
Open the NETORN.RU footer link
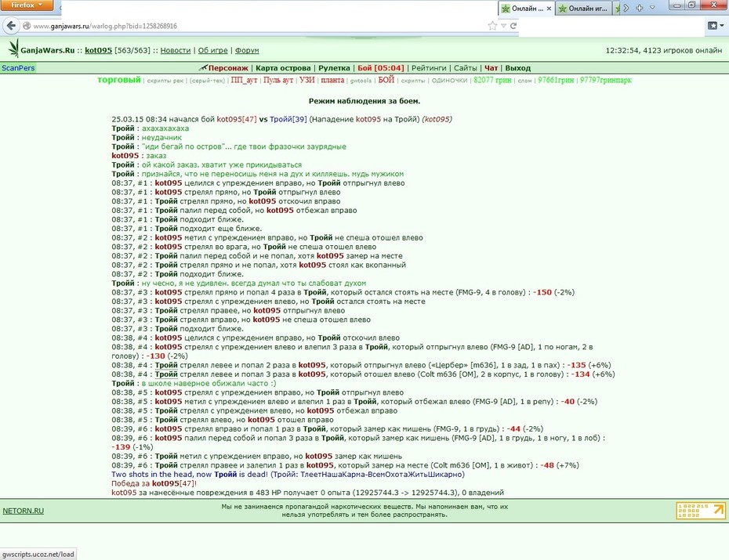click(24, 511)
